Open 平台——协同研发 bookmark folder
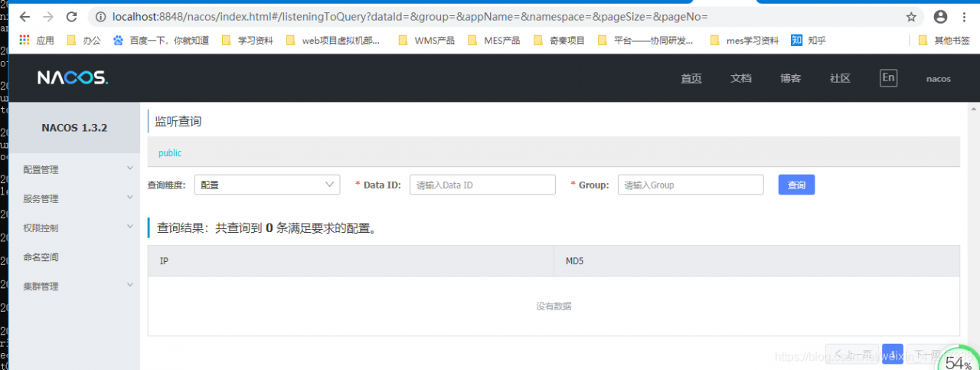The image size is (980, 370). pyautogui.click(x=646, y=41)
